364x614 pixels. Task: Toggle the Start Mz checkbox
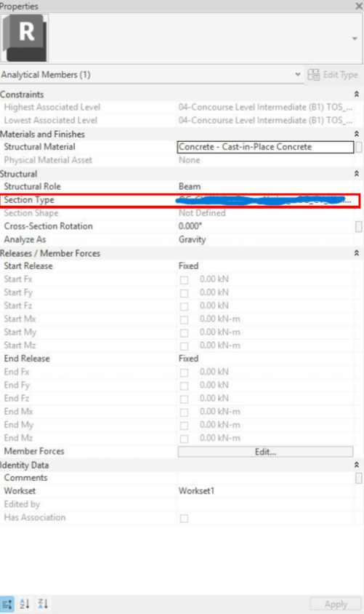point(184,346)
